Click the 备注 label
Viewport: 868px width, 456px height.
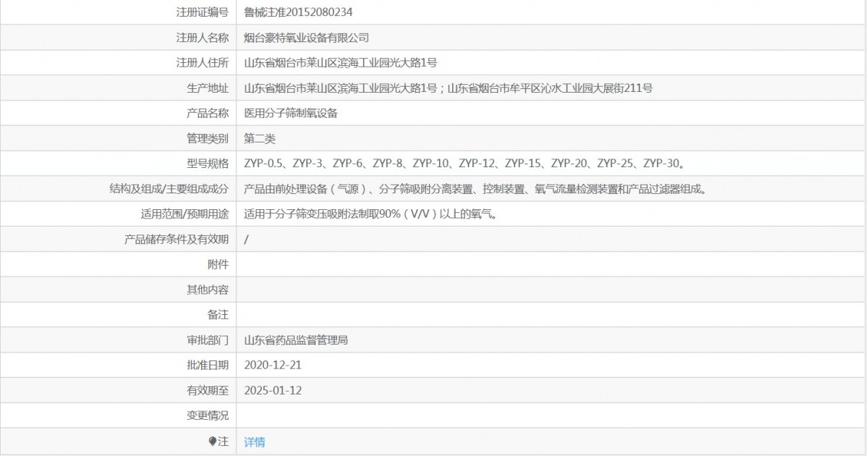coord(218,315)
